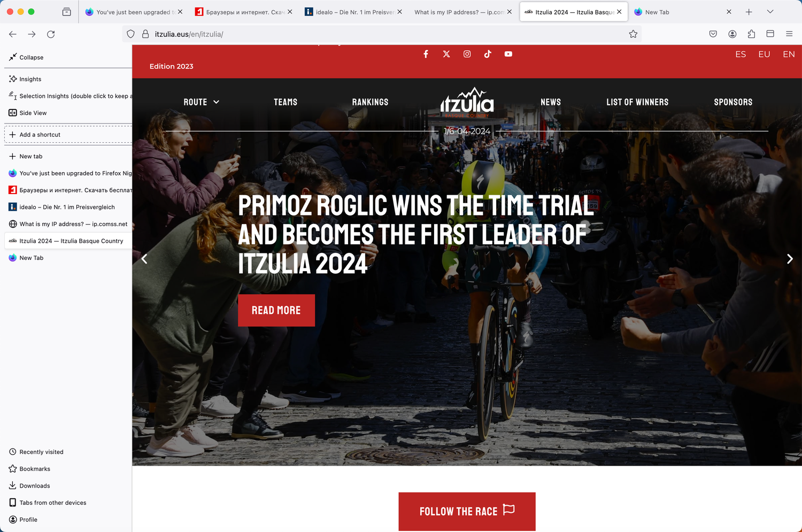
Task: Open the Itzulia TikTok icon
Action: tap(488, 54)
